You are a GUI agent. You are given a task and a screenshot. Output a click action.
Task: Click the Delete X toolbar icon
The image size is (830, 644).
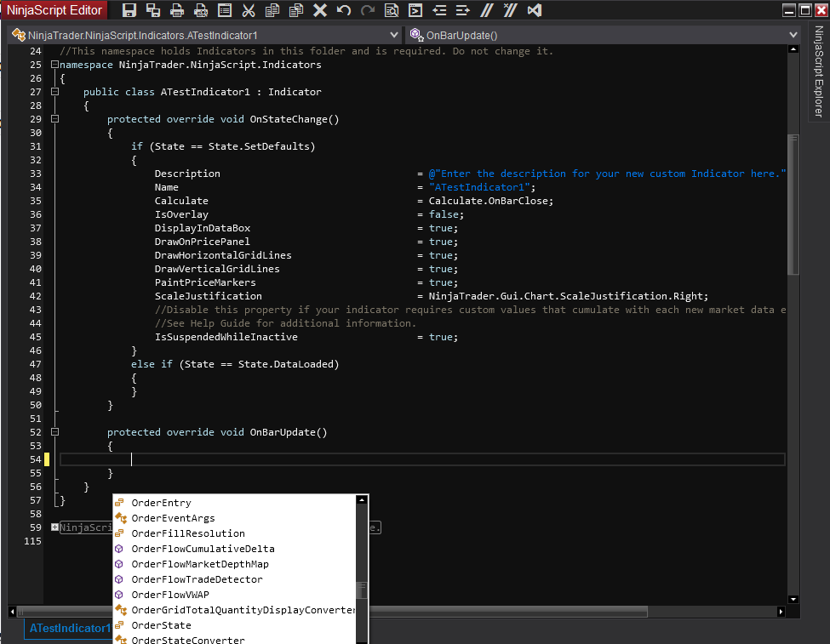click(x=320, y=10)
